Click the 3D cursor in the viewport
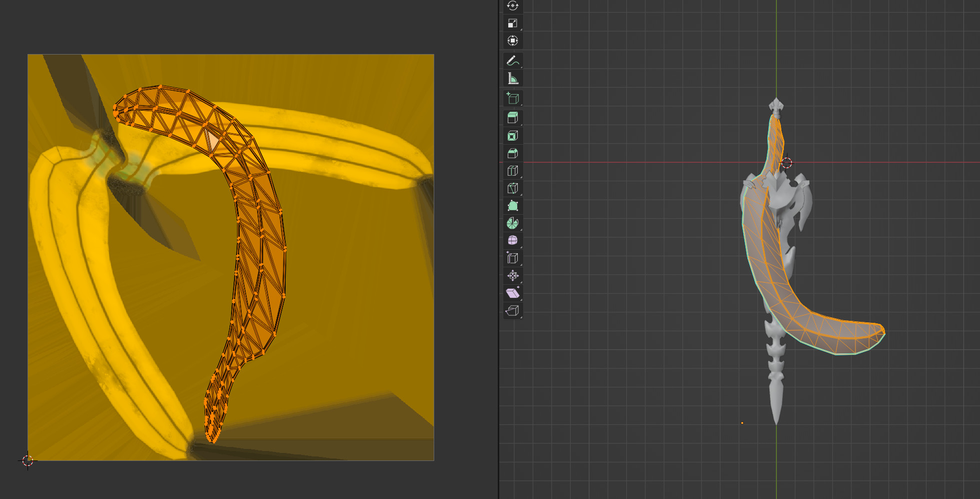 [786, 163]
